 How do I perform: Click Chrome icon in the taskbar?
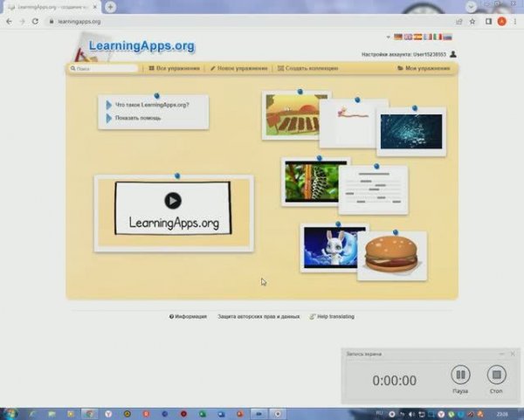pyautogui.click(x=89, y=414)
